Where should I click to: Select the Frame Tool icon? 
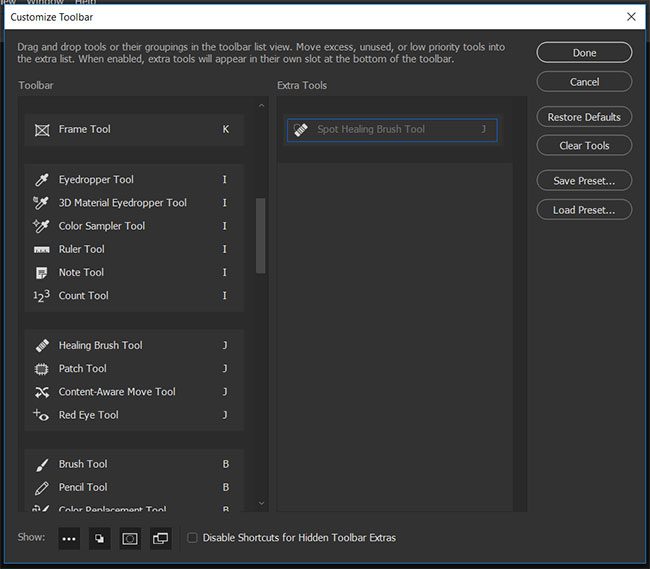(x=42, y=130)
